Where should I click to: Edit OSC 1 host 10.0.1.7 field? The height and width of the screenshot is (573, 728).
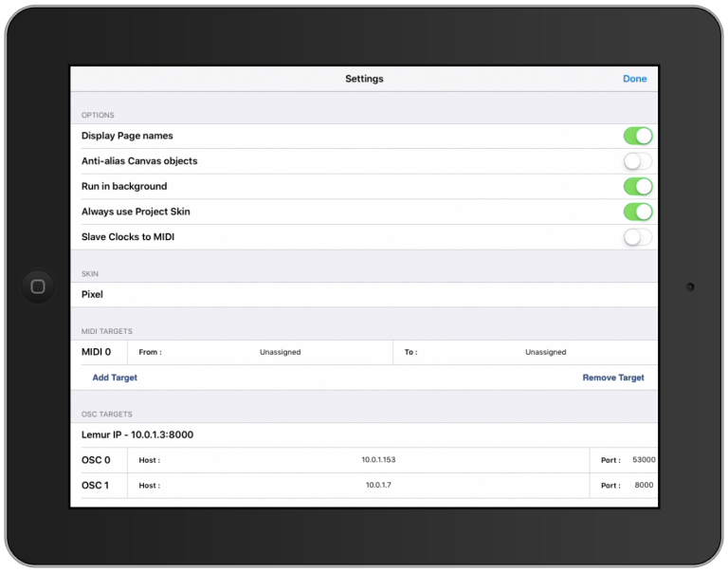point(377,486)
